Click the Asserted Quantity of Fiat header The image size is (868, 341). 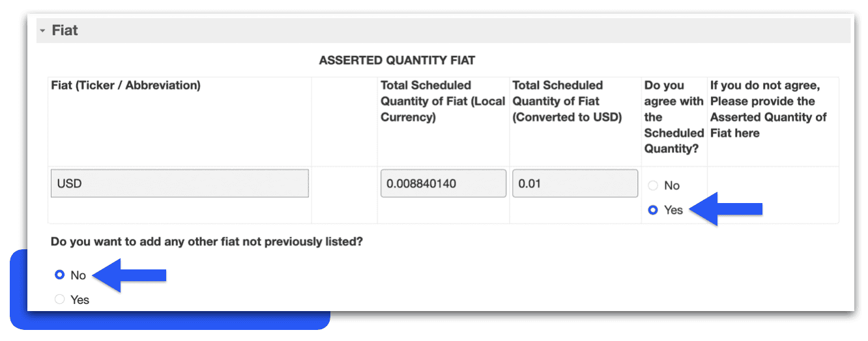pos(768,109)
